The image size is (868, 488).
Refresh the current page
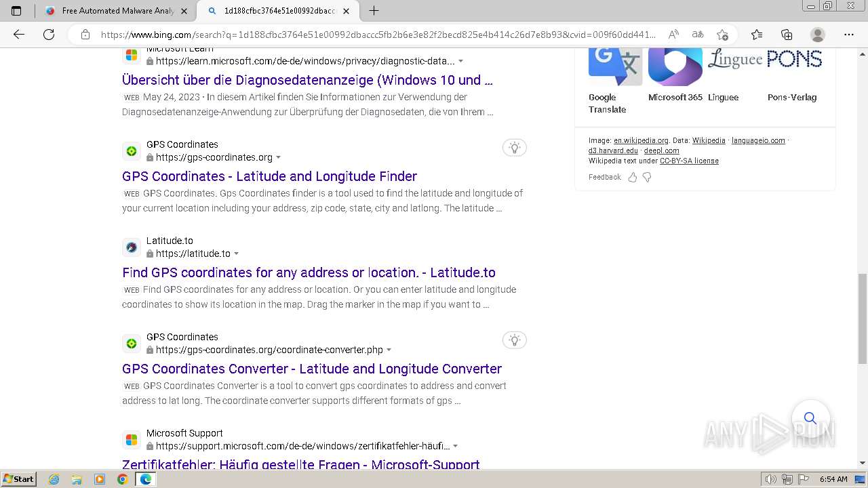pyautogui.click(x=49, y=35)
